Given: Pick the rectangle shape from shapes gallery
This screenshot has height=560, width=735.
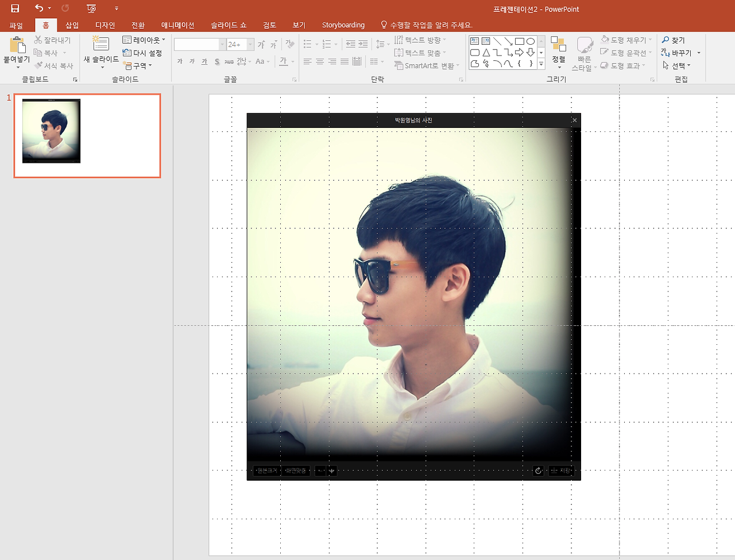Looking at the screenshot, I should [519, 41].
